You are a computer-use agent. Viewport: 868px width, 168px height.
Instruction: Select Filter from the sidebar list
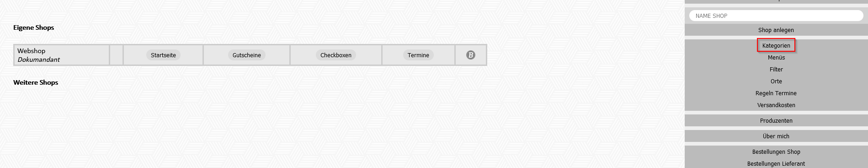click(x=776, y=69)
